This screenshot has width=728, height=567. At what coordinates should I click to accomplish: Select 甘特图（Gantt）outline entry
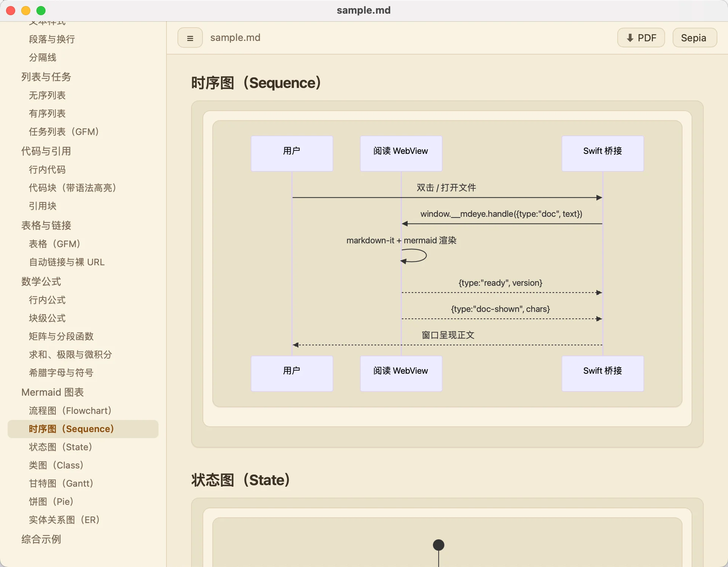(61, 484)
